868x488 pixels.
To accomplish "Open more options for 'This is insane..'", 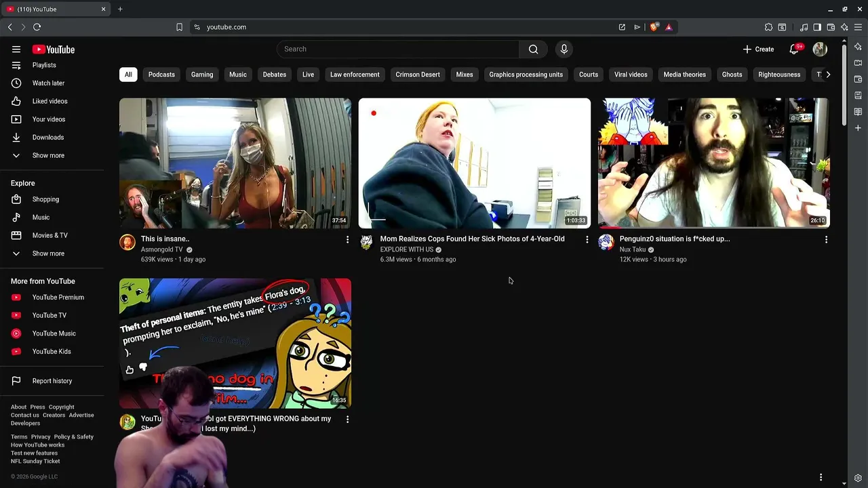I will pyautogui.click(x=347, y=239).
